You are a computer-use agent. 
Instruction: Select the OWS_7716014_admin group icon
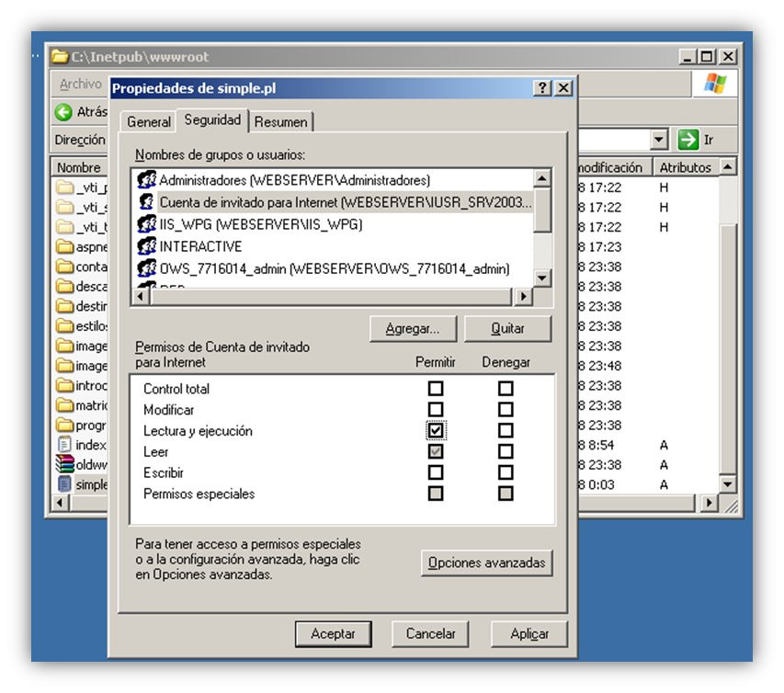[x=146, y=268]
